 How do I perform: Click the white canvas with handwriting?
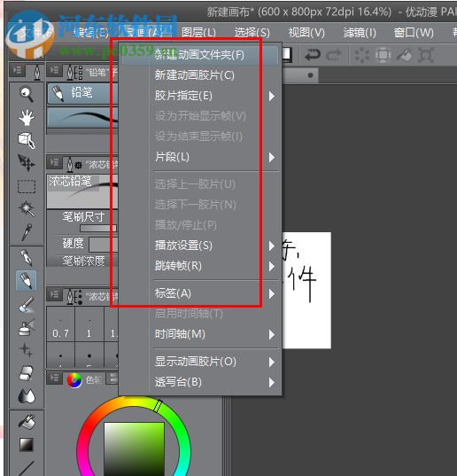[x=306, y=290]
